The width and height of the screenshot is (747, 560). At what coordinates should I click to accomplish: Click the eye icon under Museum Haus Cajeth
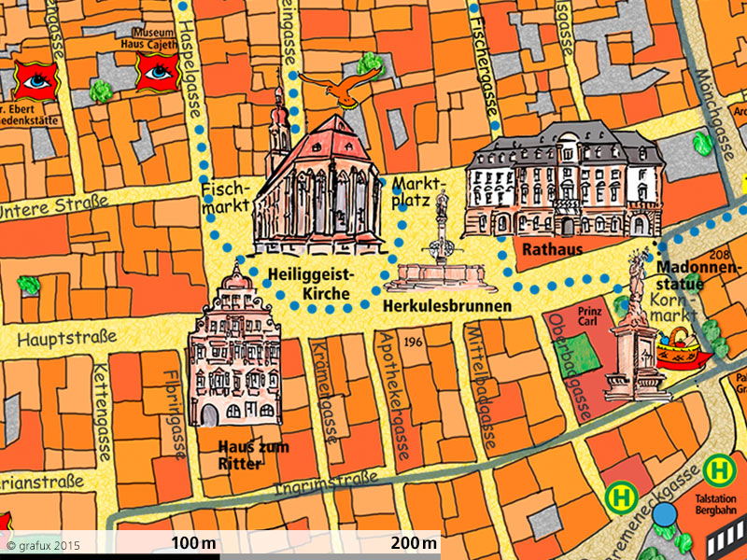pyautogui.click(x=158, y=72)
